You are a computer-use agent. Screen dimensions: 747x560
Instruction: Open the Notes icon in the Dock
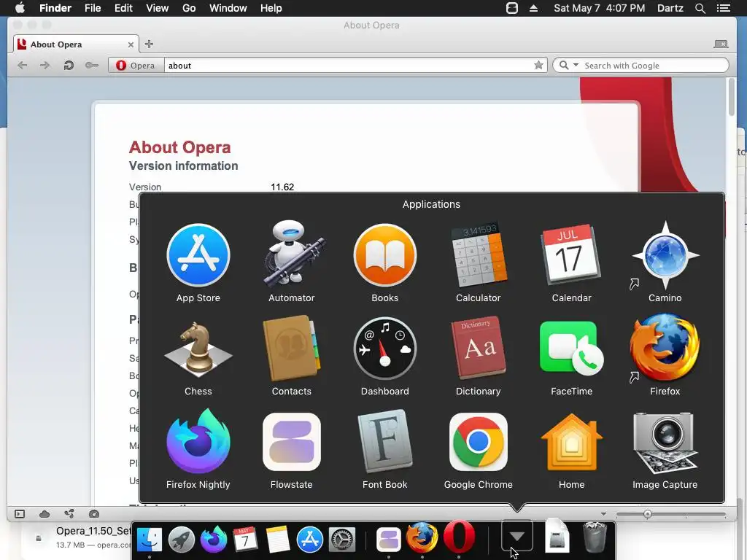click(x=278, y=539)
